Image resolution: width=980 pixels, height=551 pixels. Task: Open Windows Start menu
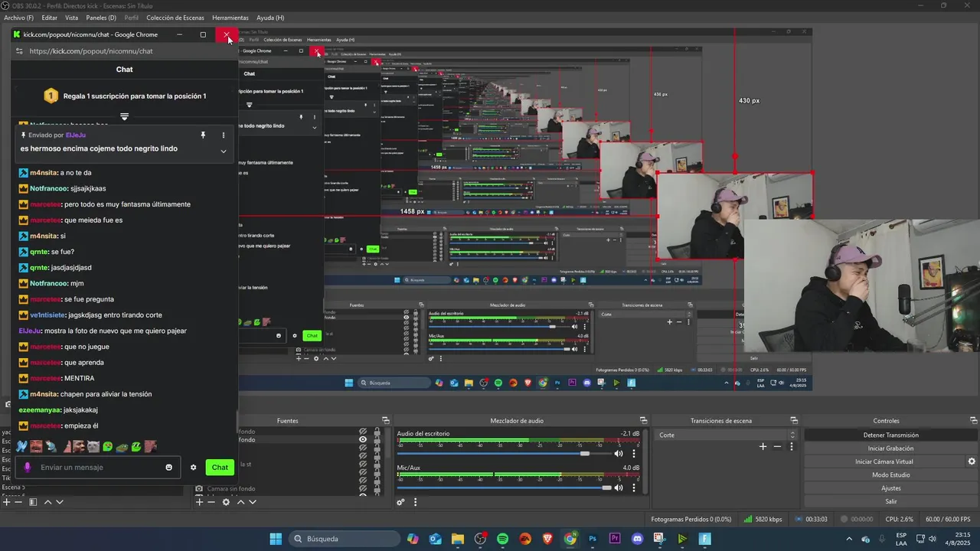pyautogui.click(x=276, y=539)
